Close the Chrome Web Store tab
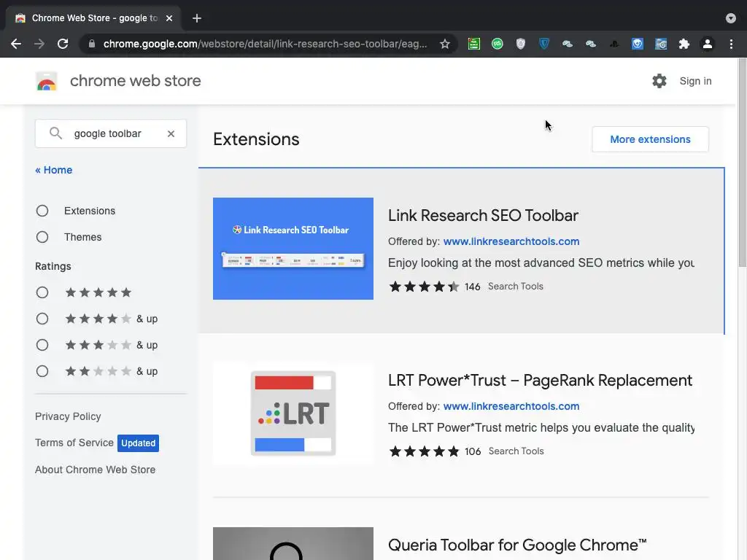Image resolution: width=747 pixels, height=560 pixels. tap(169, 18)
